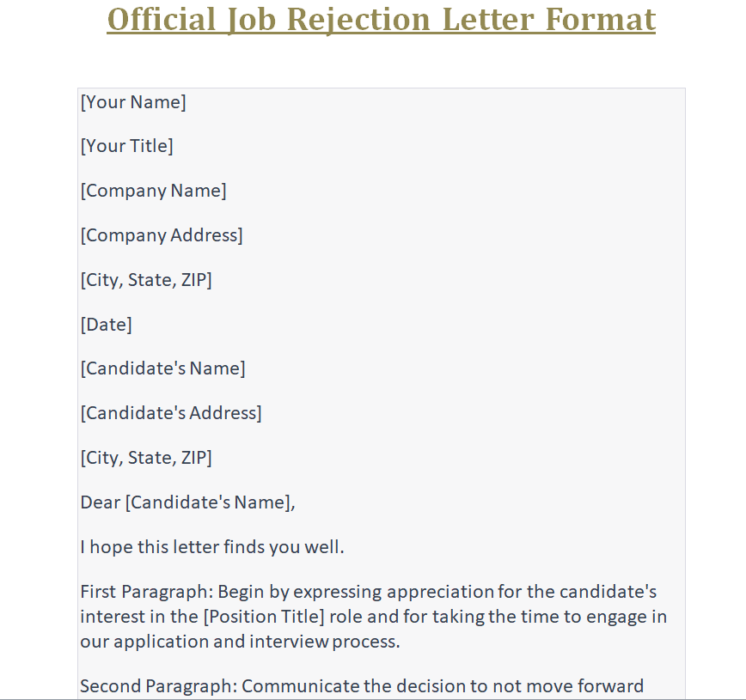
Task: Click the [Company Address] placeholder line
Action: (162, 235)
